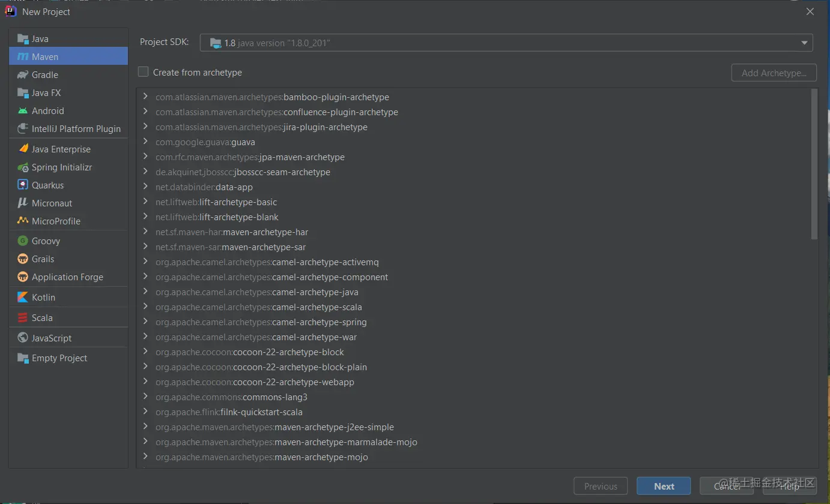Click the Android robot icon
Screen dimensions: 830x504
(23, 111)
